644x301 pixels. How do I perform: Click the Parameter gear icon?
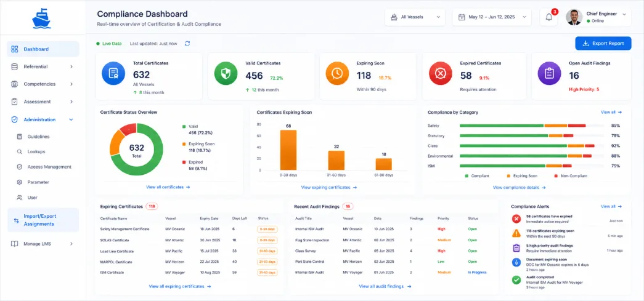(19, 182)
